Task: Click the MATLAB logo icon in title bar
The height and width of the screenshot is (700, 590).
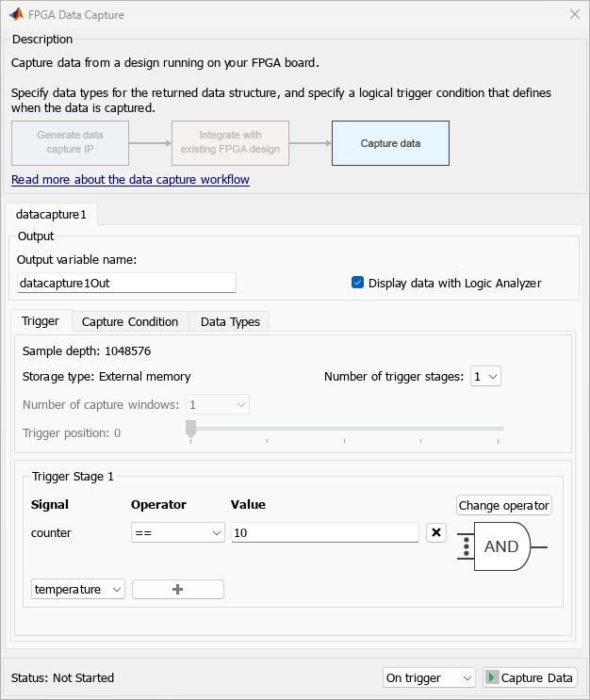Action: coord(17,15)
